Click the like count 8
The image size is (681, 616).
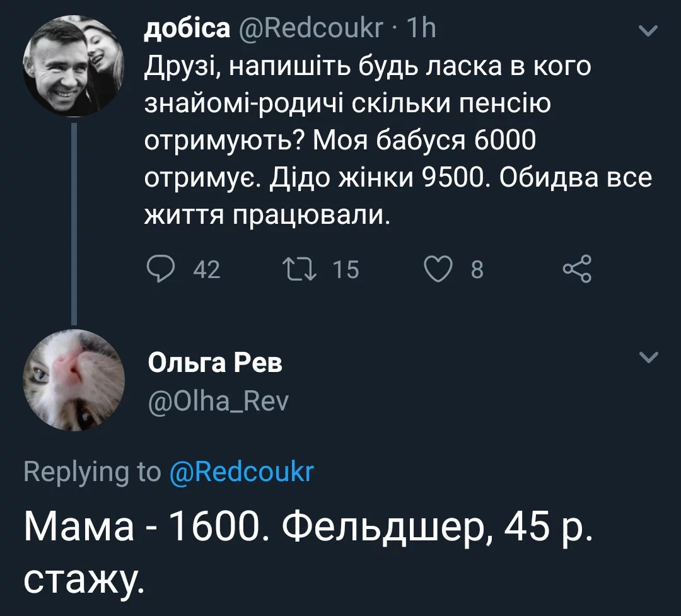click(x=477, y=270)
